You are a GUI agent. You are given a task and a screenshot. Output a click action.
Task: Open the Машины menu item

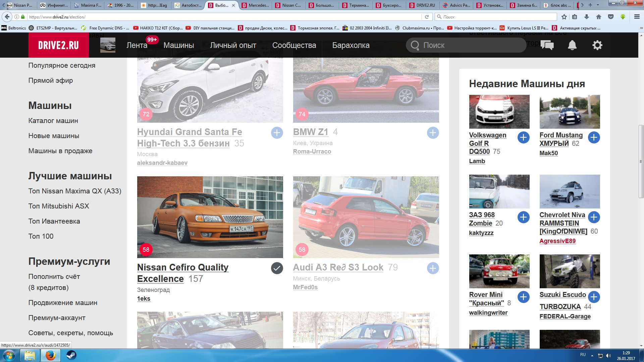point(179,45)
